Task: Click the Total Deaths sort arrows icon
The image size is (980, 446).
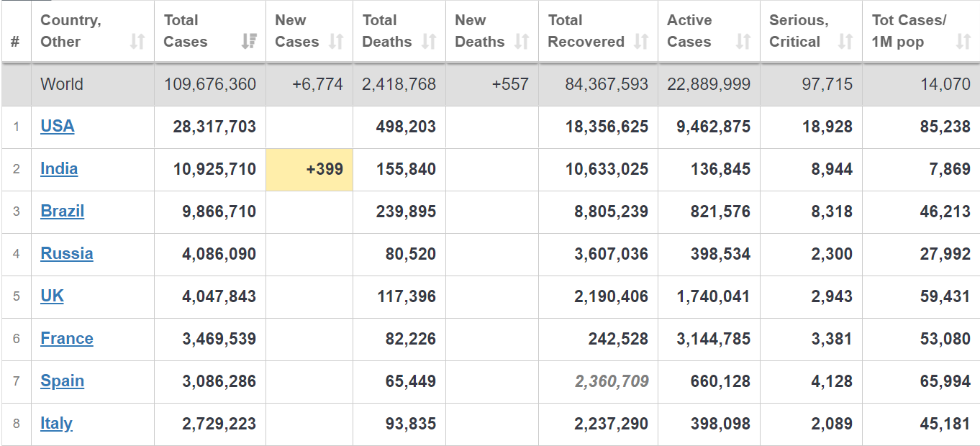Action: (429, 42)
